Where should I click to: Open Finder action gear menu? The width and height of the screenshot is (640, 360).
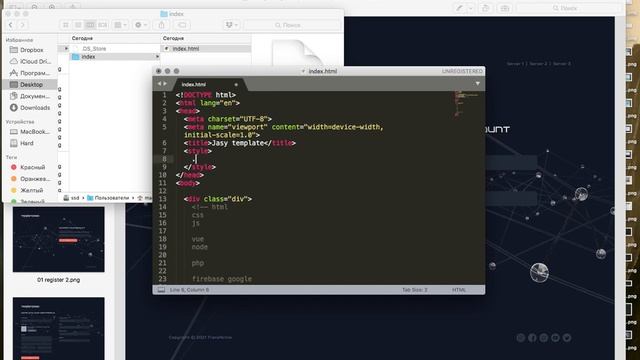[140, 25]
